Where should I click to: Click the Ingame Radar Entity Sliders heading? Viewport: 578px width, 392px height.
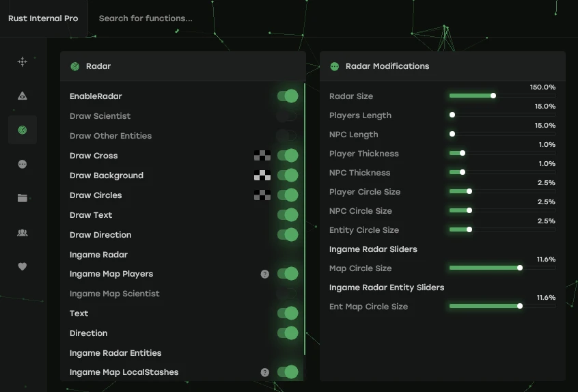(x=387, y=288)
